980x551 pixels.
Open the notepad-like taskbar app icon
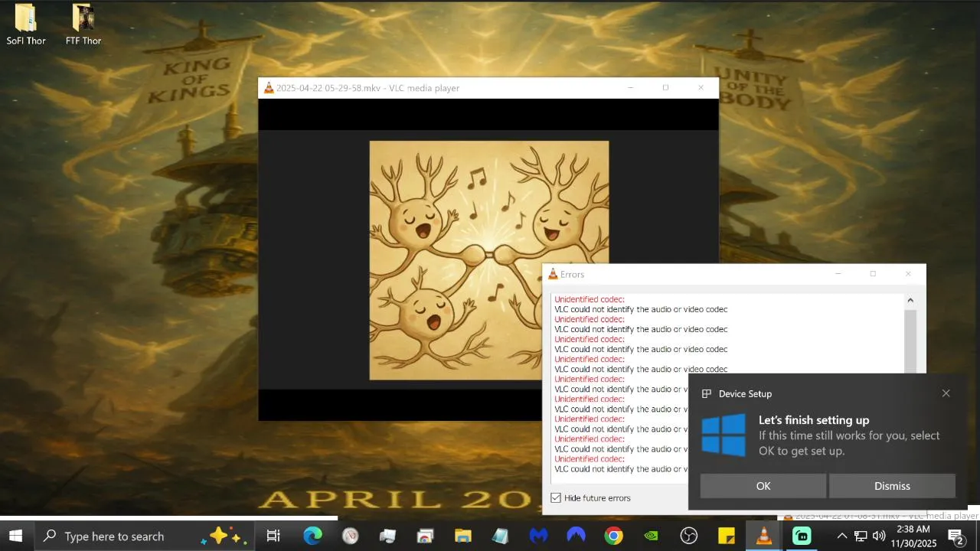[x=500, y=536]
